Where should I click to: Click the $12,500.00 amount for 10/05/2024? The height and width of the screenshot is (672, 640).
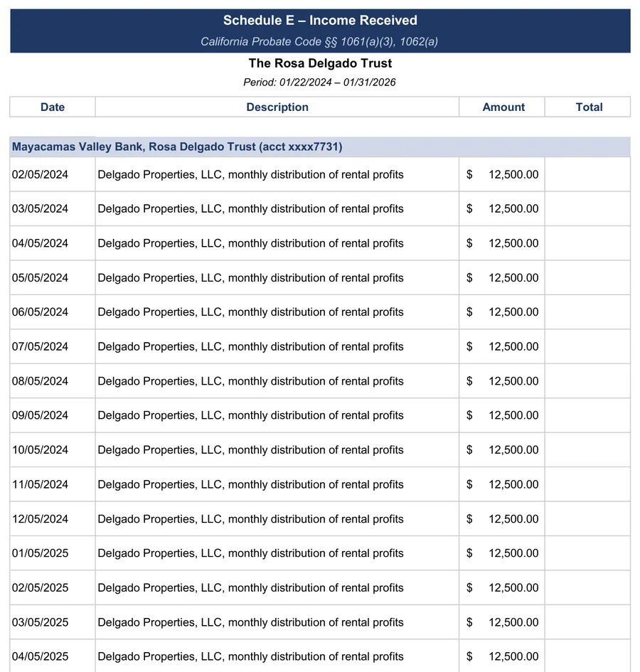pos(502,450)
